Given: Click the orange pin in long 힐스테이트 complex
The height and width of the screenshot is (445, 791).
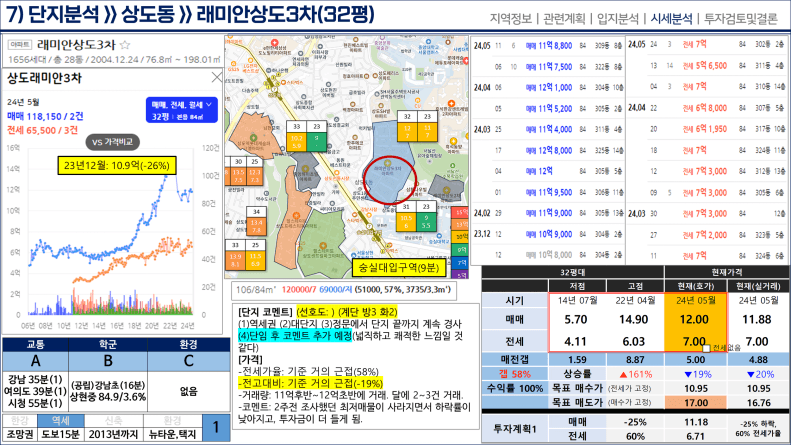Looking at the screenshot, I should [x=297, y=216].
